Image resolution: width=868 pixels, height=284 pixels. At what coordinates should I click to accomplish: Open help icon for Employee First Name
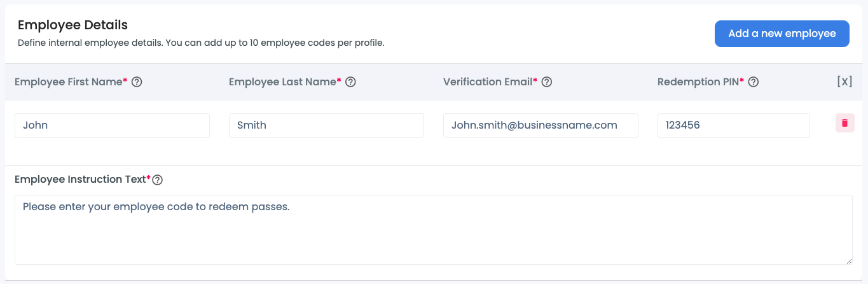[x=136, y=82]
